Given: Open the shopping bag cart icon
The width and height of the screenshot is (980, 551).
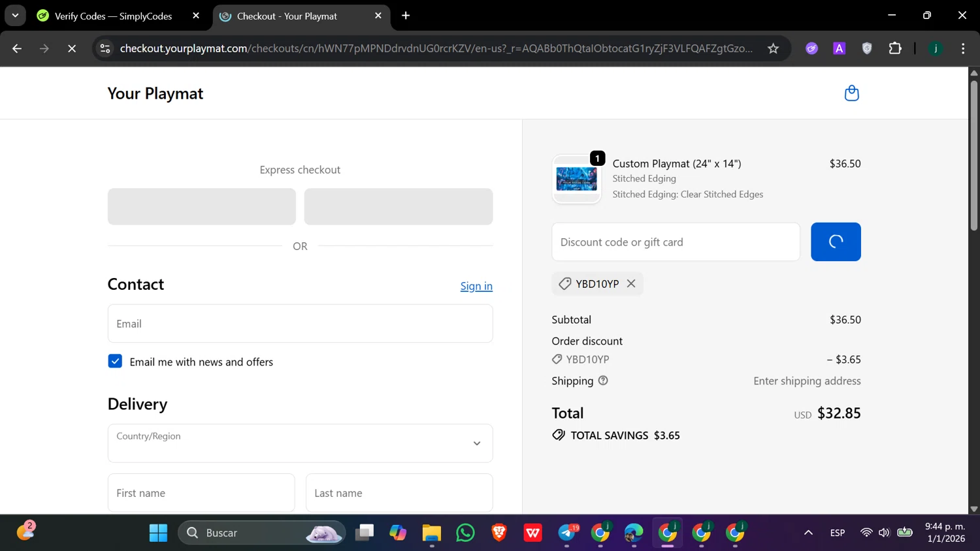Looking at the screenshot, I should point(851,93).
